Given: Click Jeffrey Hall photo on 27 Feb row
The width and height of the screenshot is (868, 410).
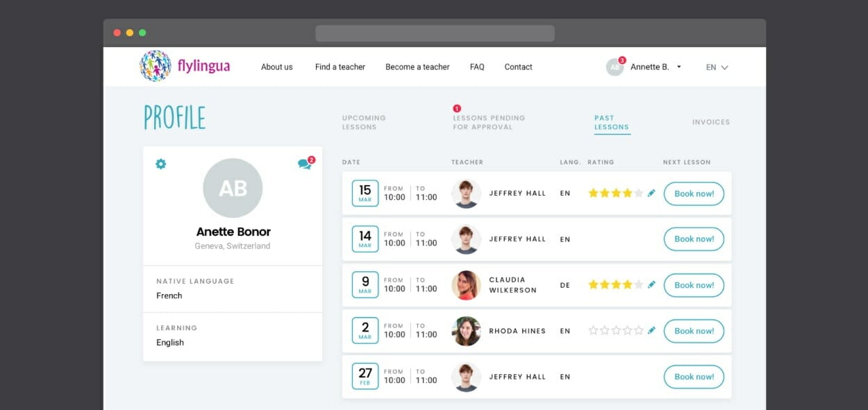Looking at the screenshot, I should click(466, 377).
